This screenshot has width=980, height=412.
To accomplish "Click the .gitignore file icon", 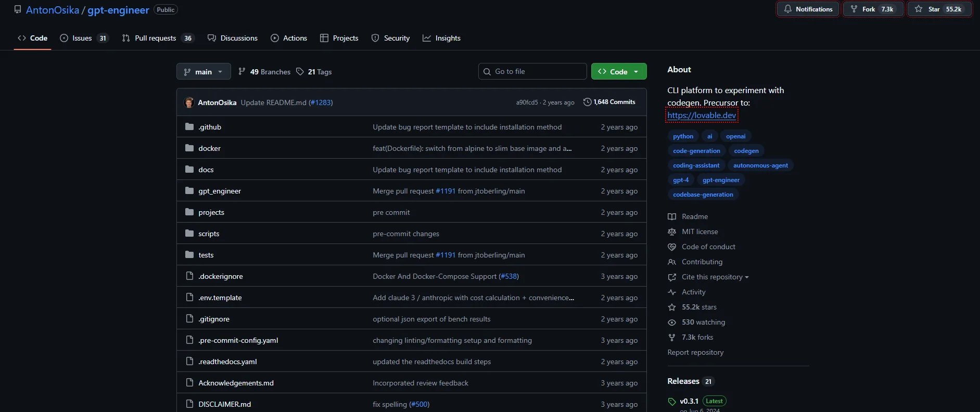I will click(x=189, y=319).
